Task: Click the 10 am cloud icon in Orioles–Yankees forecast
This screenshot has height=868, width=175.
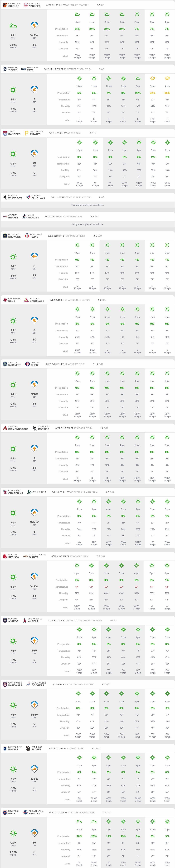Action: (77, 14)
